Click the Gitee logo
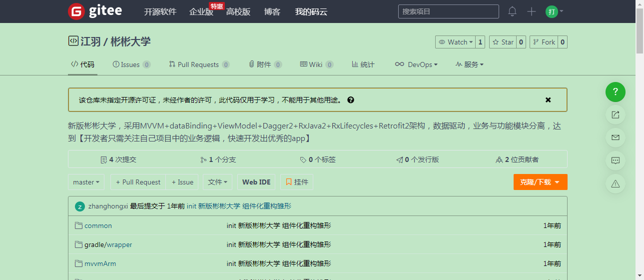Screen dimensions: 644x280 (x=95, y=11)
